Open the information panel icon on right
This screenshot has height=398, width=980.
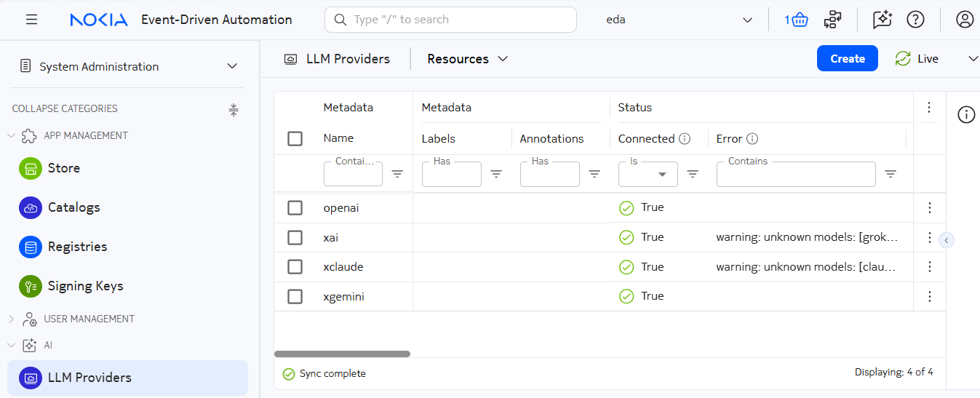click(966, 114)
